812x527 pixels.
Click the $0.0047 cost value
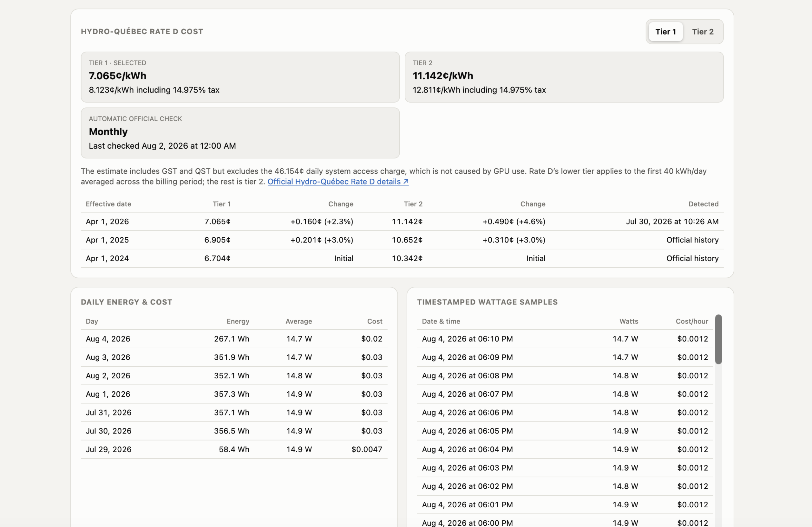[x=367, y=449]
